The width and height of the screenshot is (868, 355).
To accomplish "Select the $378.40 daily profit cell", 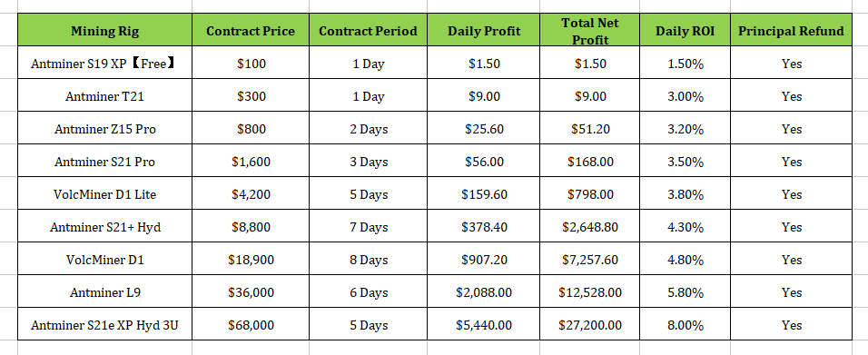I will [x=484, y=226].
